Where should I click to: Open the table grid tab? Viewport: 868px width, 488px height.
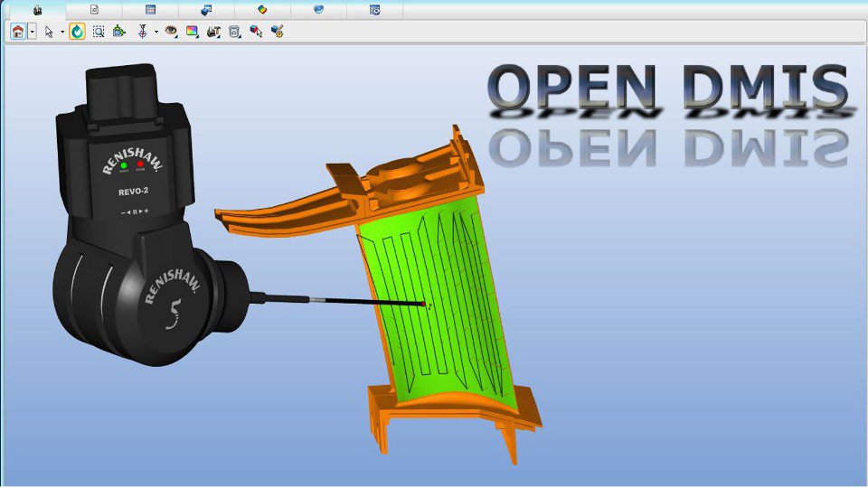[150, 10]
